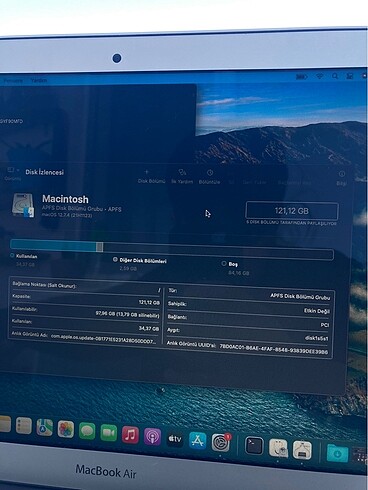The height and width of the screenshot is (490, 368).
Task: Click the Wi-Fi icon in menu bar
Action: (319, 76)
